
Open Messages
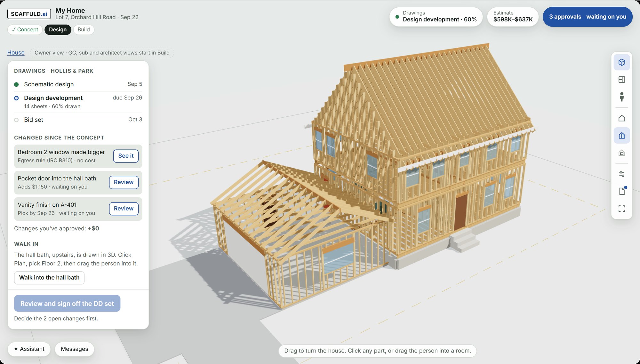coord(74,349)
